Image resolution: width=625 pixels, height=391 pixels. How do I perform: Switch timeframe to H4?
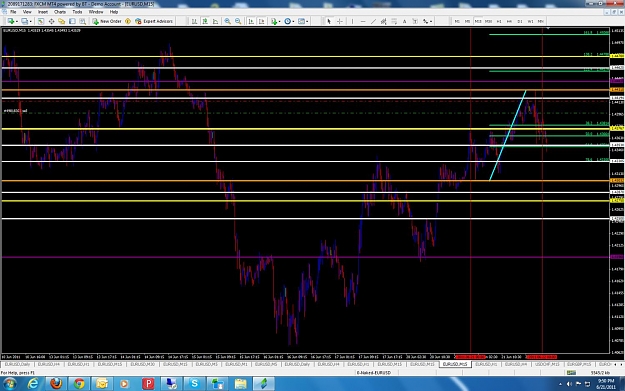pos(509,21)
